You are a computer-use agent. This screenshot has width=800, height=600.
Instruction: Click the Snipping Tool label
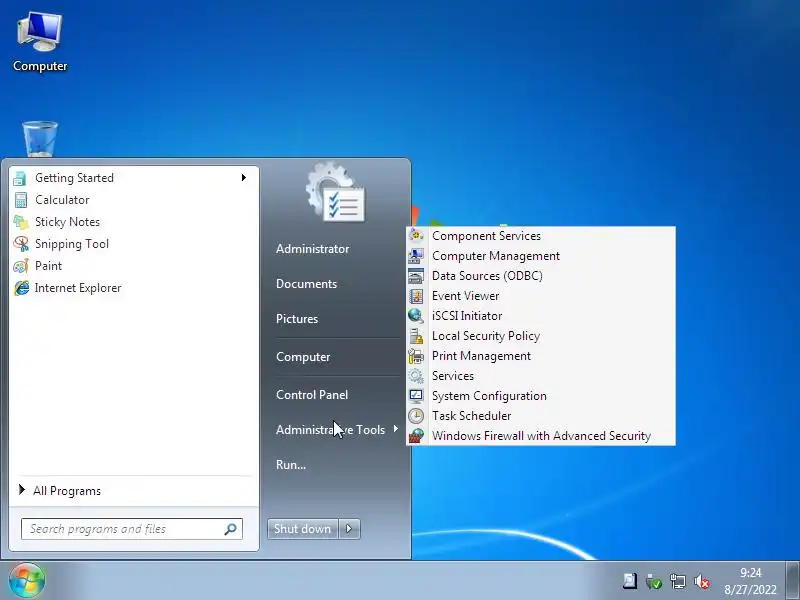point(72,244)
